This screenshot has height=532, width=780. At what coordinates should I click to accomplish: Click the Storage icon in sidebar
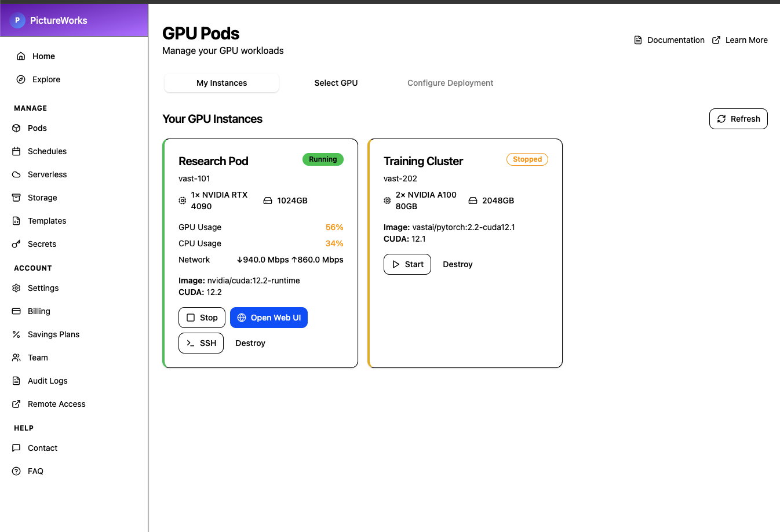point(16,198)
